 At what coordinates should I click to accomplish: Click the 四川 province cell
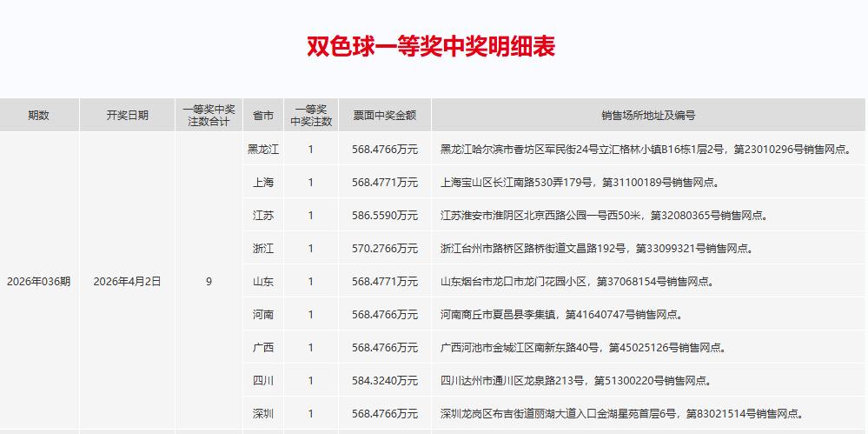coord(263,381)
